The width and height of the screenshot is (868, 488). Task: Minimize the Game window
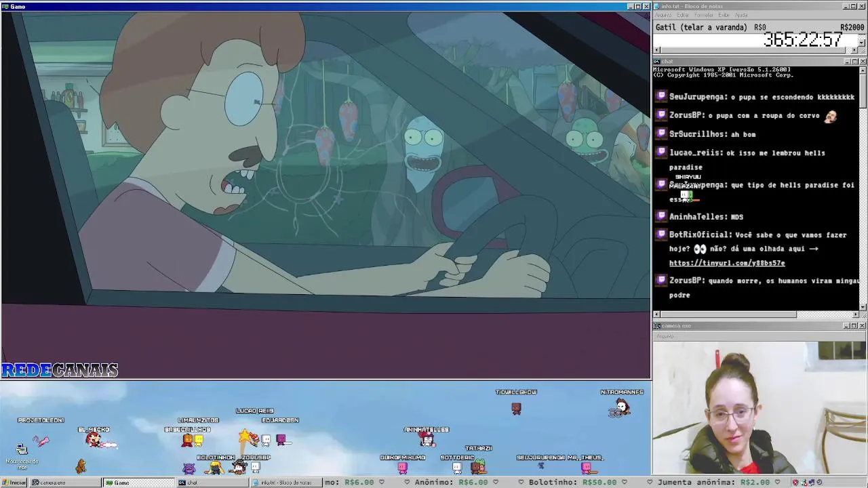click(x=631, y=7)
